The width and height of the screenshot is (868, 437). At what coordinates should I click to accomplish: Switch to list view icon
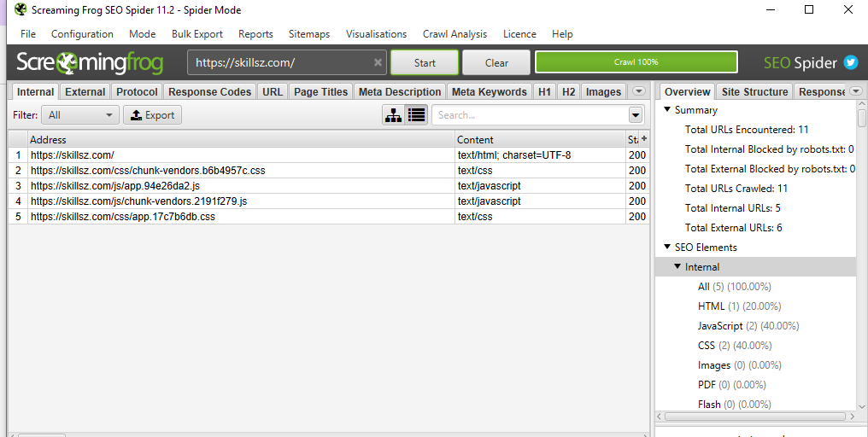[416, 115]
